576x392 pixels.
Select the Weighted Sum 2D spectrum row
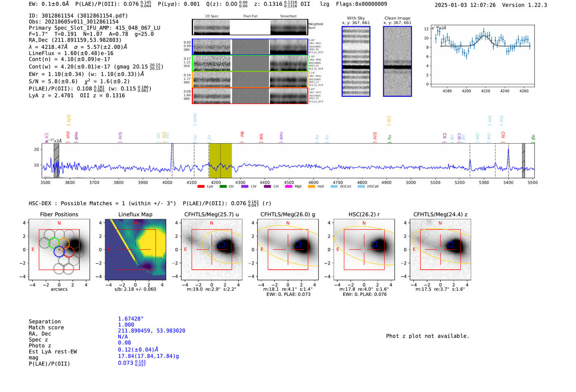250,27
